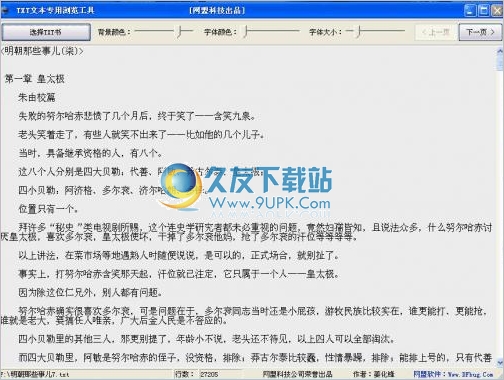Click the line starting 而四大贝勒里

[255, 358]
